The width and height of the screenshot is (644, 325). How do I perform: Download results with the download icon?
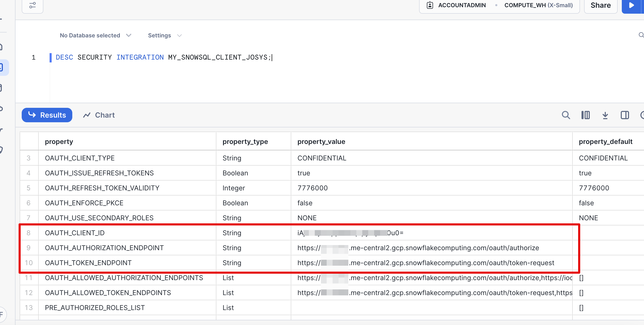tap(605, 115)
